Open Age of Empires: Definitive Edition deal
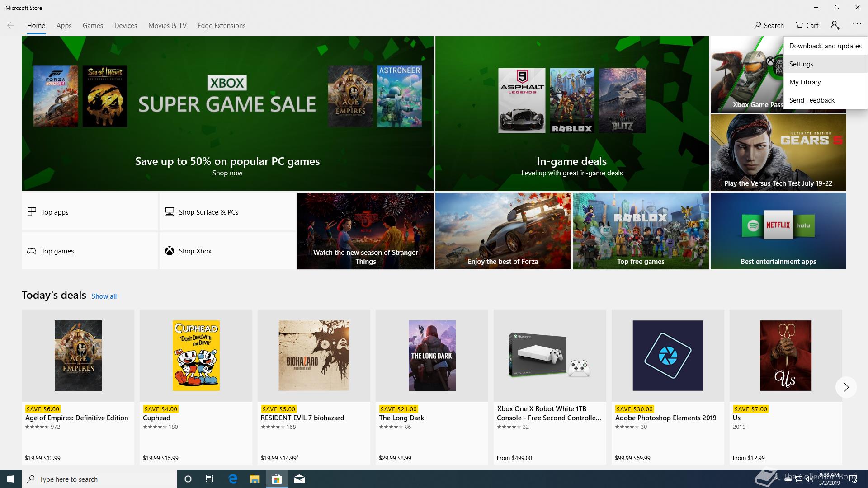The image size is (868, 488). point(78,387)
